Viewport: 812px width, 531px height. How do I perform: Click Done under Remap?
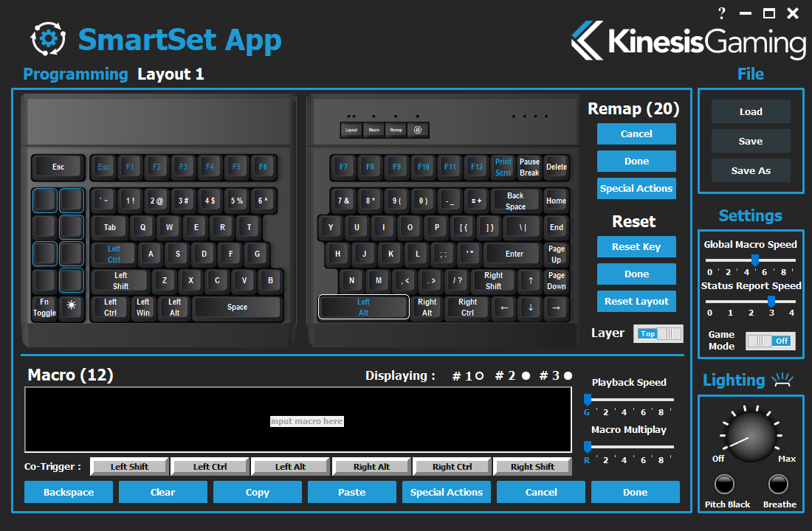(x=636, y=161)
